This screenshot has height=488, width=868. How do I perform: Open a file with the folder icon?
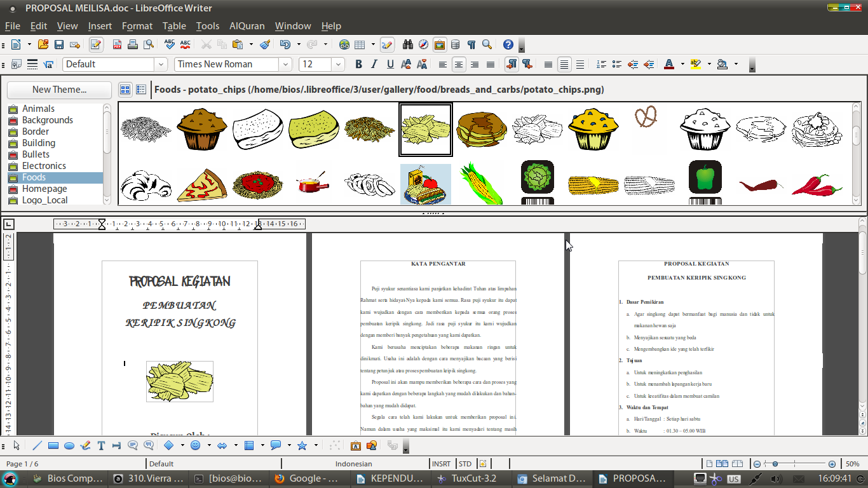(43, 44)
